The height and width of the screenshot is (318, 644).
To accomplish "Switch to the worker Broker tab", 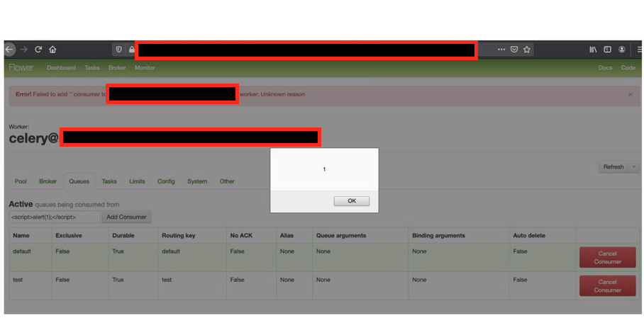I will [x=48, y=181].
